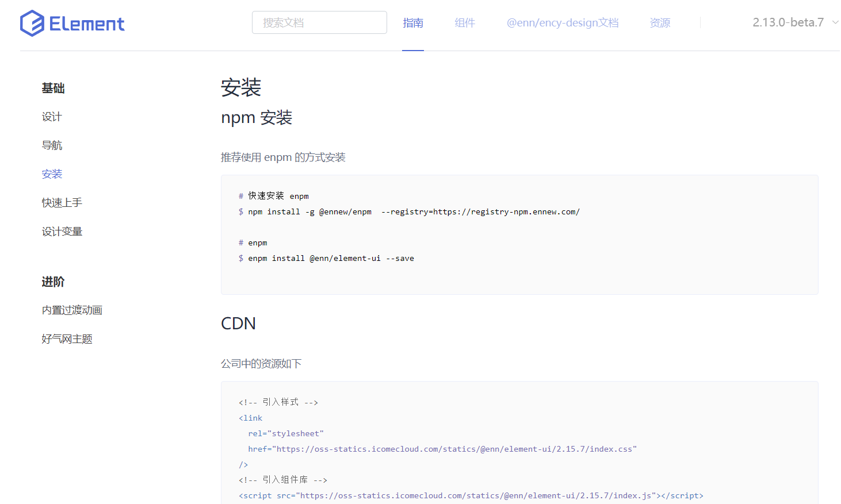This screenshot has height=504, width=841.
Task: Open the 好气网主题 sidebar link
Action: (x=67, y=339)
